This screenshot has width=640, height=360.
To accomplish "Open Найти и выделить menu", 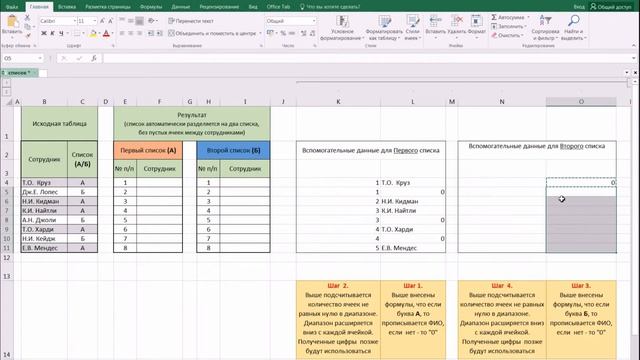I will pos(574,28).
